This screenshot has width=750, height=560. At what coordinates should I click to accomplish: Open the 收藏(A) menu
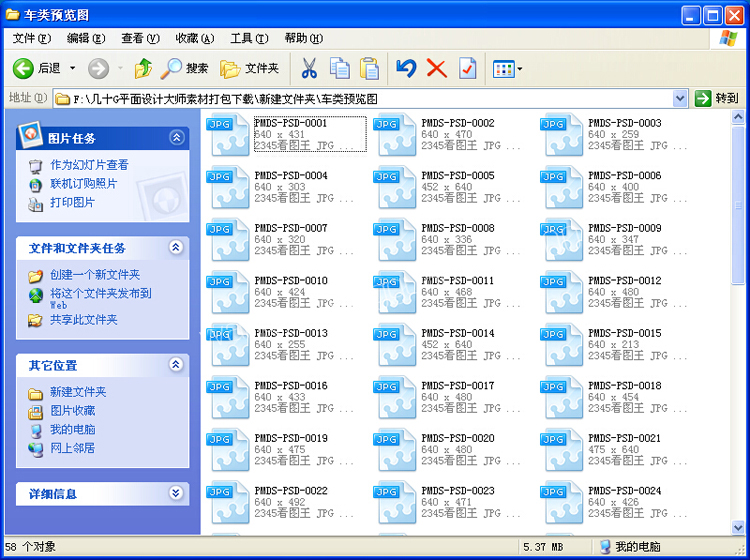[195, 38]
